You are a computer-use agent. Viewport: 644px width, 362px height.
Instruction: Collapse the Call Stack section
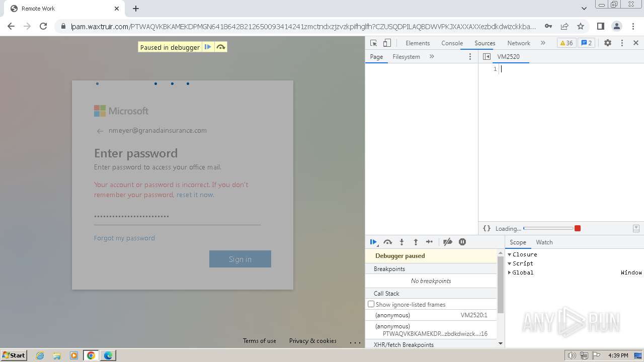click(431, 294)
